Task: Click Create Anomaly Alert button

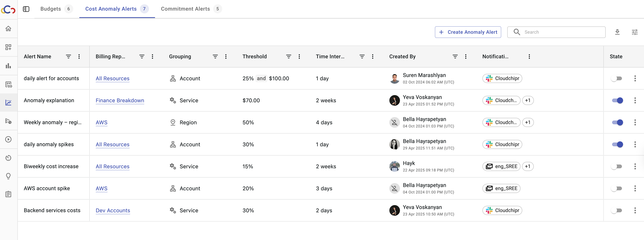Action: pos(468,32)
